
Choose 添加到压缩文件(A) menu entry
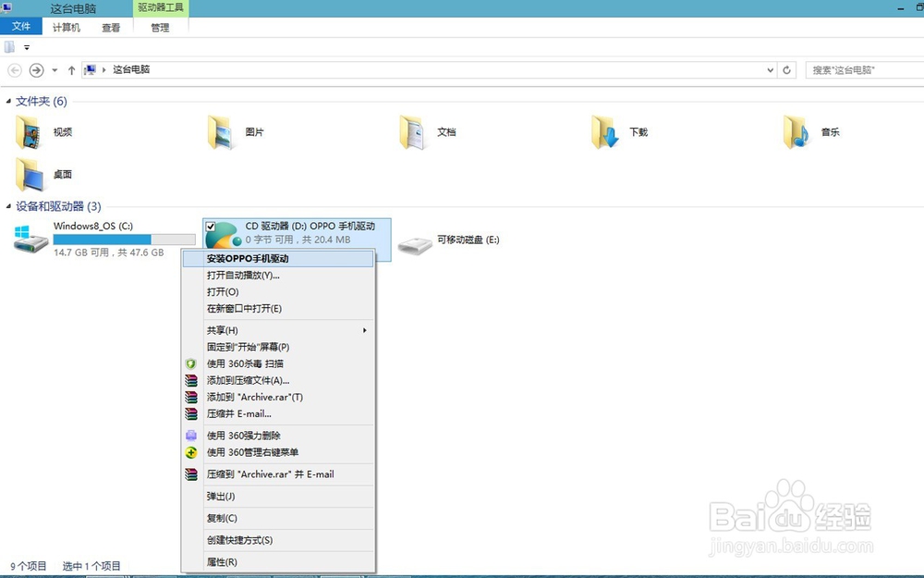click(x=278, y=380)
